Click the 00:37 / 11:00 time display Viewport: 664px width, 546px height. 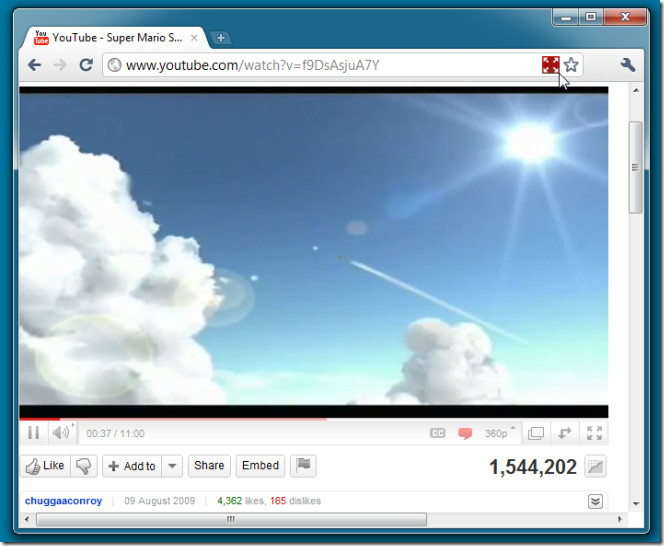pos(115,433)
